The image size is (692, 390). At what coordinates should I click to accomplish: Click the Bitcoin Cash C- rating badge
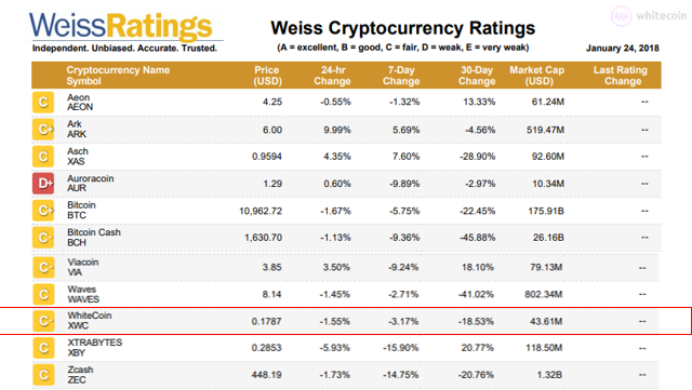click(43, 238)
